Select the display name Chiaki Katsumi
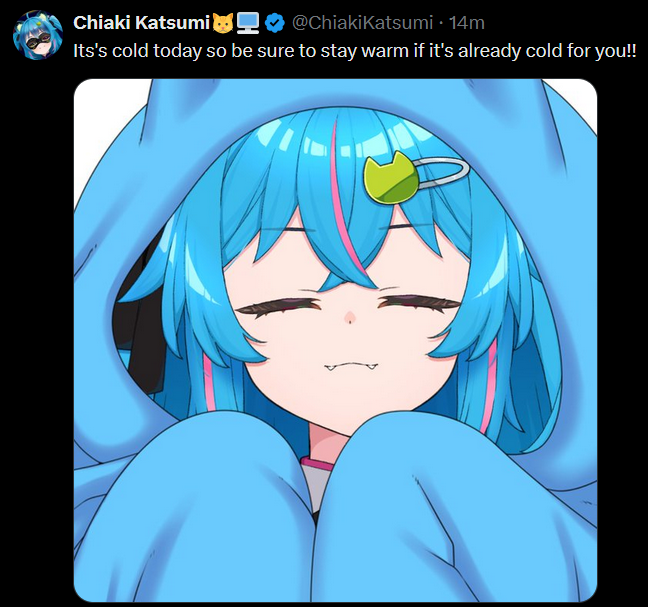 142,23
